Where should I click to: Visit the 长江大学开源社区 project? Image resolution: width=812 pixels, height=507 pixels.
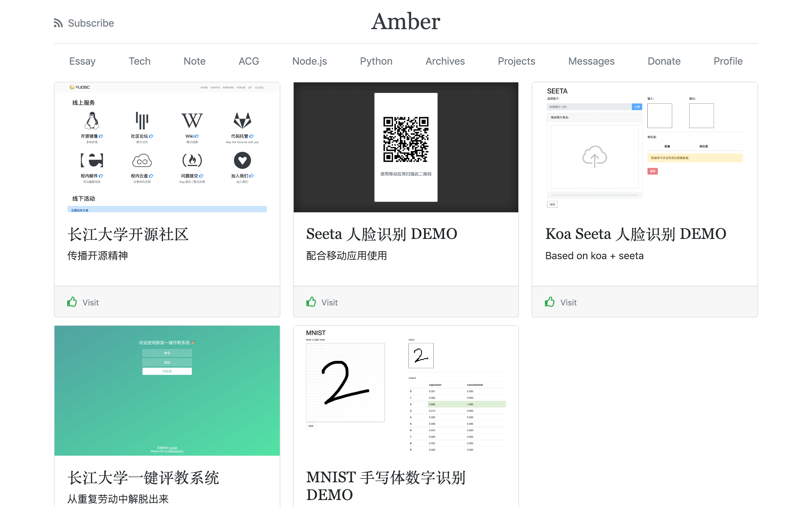(x=90, y=302)
